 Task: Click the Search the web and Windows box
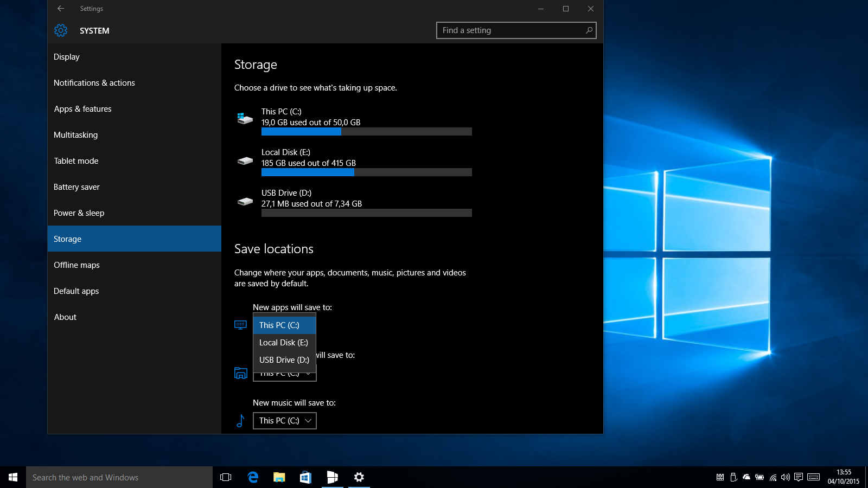pos(119,477)
